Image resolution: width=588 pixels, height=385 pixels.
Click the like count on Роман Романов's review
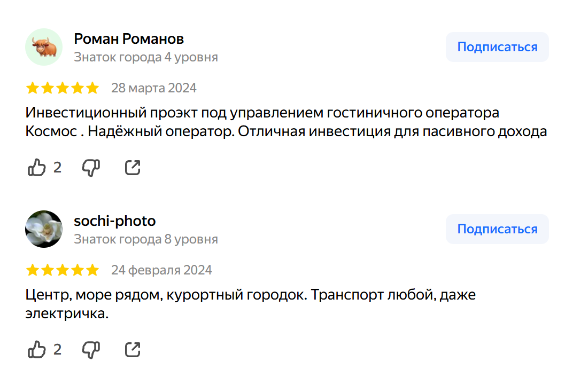58,167
